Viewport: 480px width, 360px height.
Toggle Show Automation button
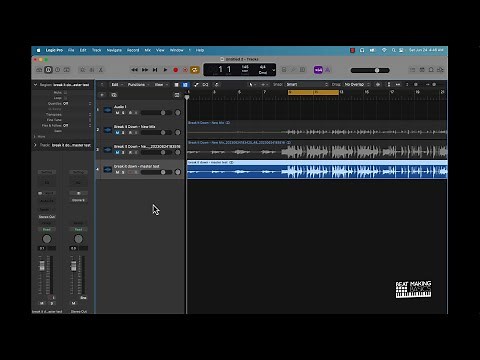tap(196, 85)
